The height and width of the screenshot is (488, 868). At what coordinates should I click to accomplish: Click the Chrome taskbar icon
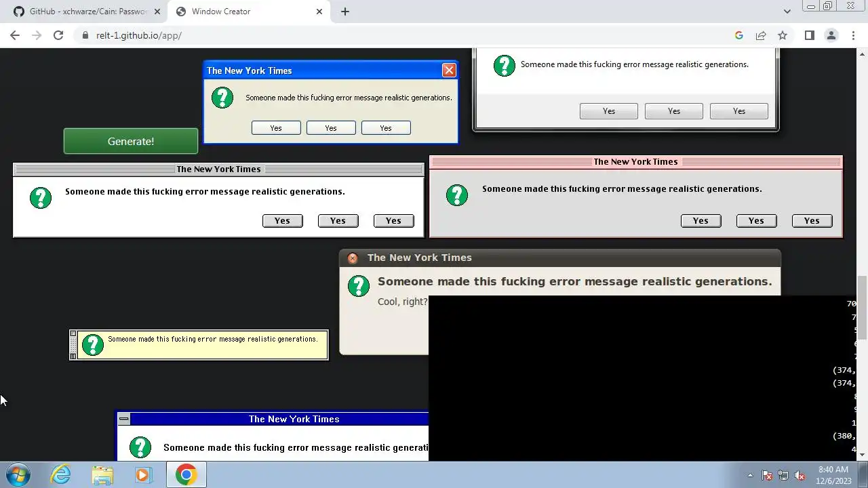tap(186, 474)
